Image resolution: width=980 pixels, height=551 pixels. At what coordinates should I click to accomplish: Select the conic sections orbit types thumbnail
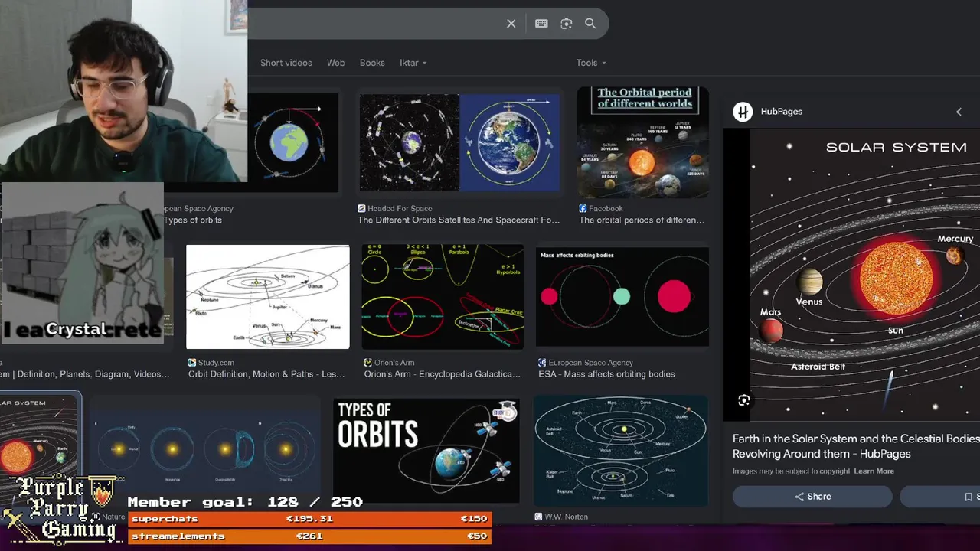click(x=443, y=297)
